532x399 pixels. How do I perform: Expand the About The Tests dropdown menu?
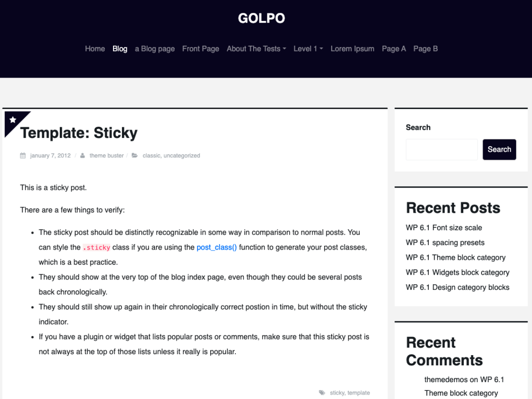[256, 49]
